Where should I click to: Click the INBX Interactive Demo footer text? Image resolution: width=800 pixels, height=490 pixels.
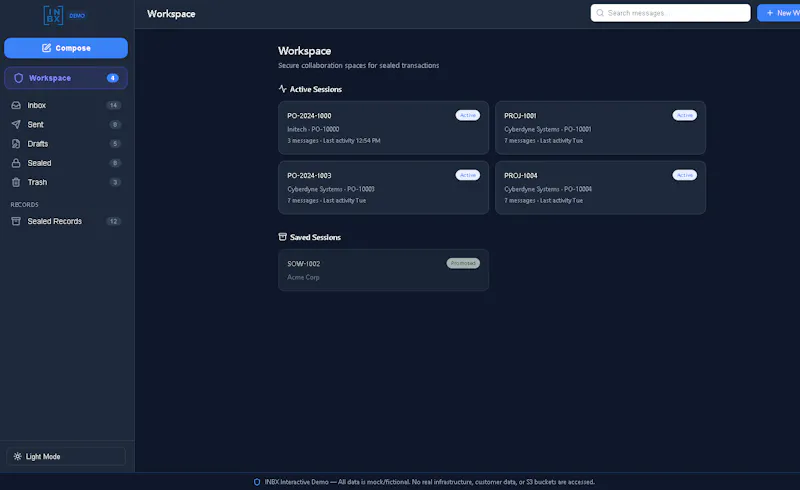pyautogui.click(x=430, y=482)
